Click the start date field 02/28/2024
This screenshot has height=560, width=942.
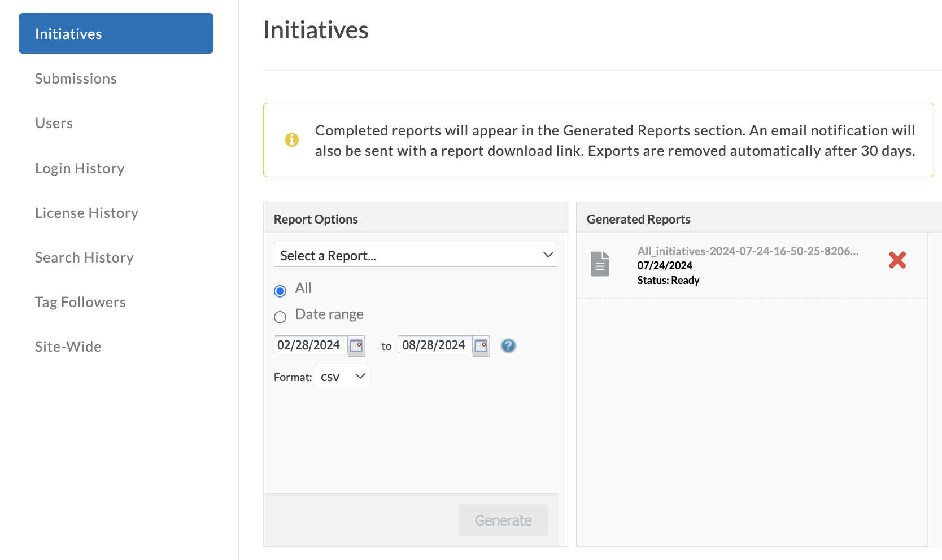(x=311, y=345)
